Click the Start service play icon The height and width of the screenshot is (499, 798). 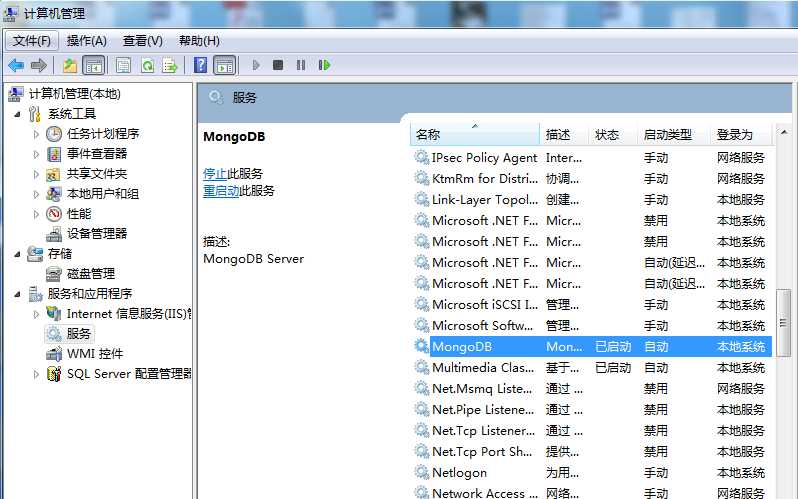click(x=256, y=65)
